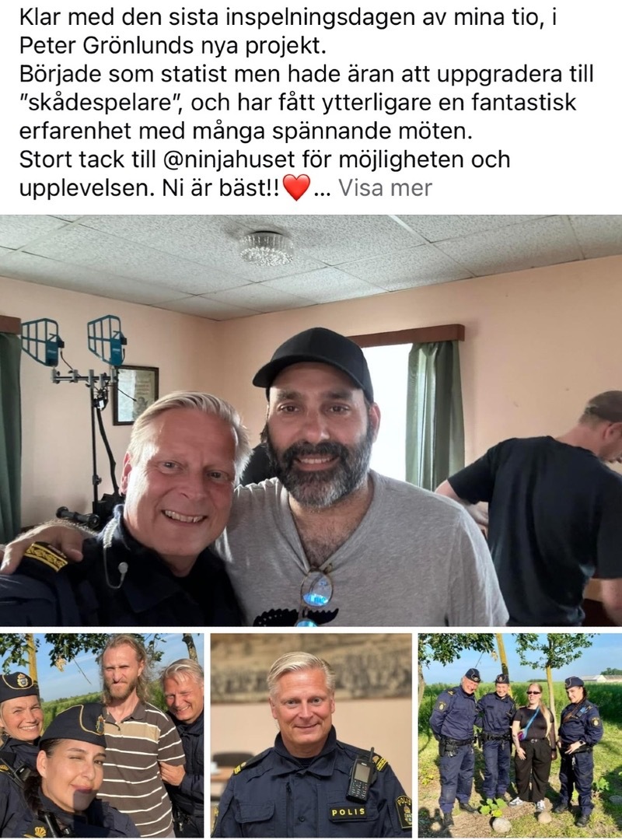Open the large selfie photo
Image resolution: width=622 pixels, height=840 pixels.
pyautogui.click(x=311, y=421)
